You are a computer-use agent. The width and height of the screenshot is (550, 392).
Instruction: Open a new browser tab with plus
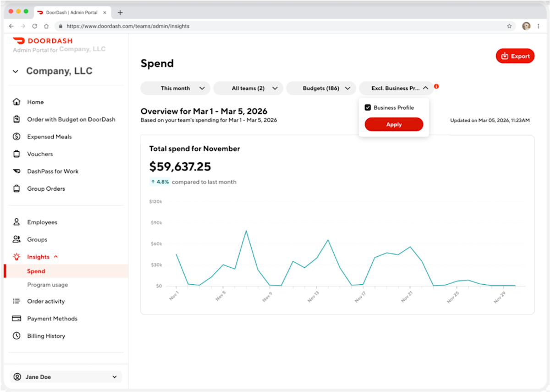120,12
